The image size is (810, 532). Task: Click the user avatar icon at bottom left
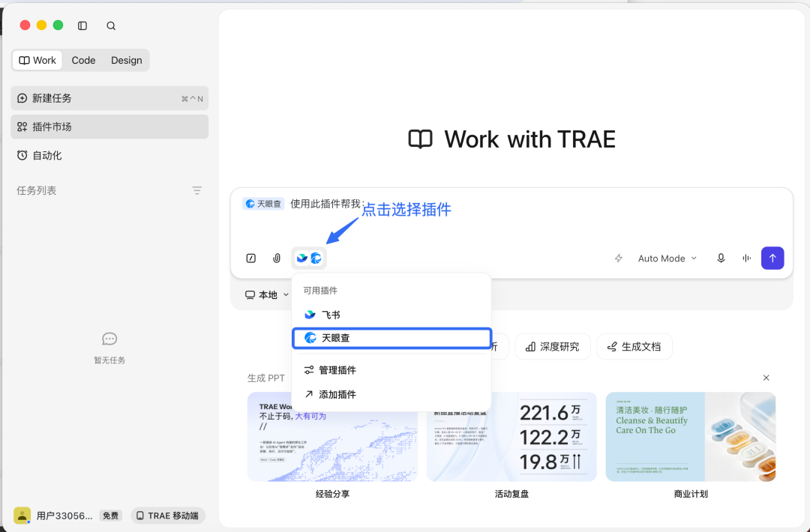pyautogui.click(x=22, y=515)
